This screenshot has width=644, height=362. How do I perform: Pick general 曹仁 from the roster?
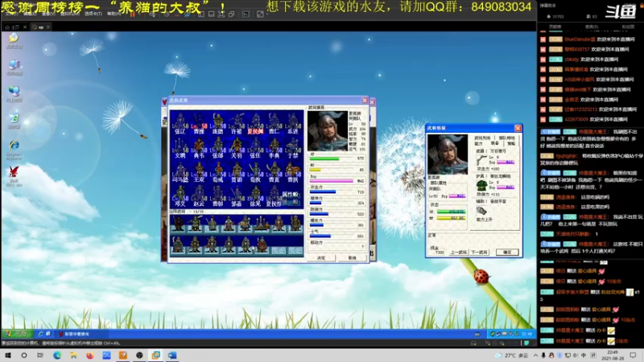(x=274, y=123)
